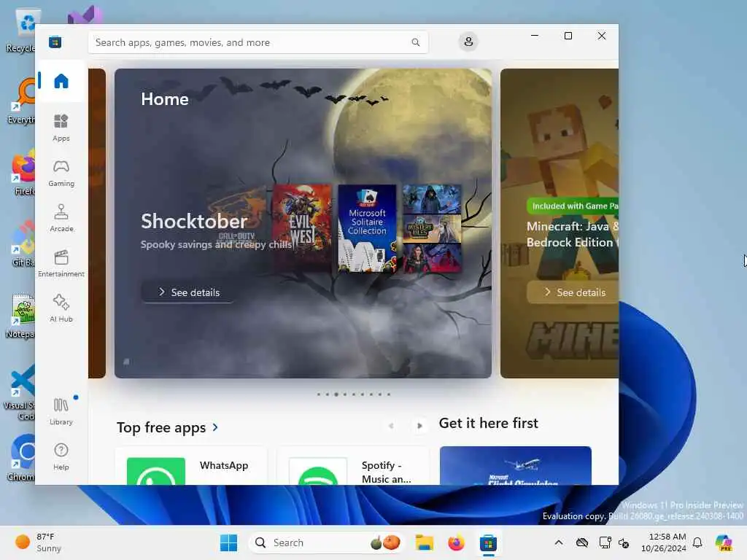Screen dimensions: 747x560
Task: Open the Evil West game cover
Action: coord(301,228)
